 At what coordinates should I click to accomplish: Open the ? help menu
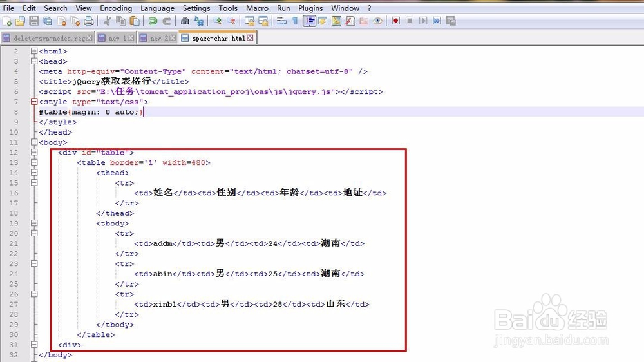[x=369, y=8]
